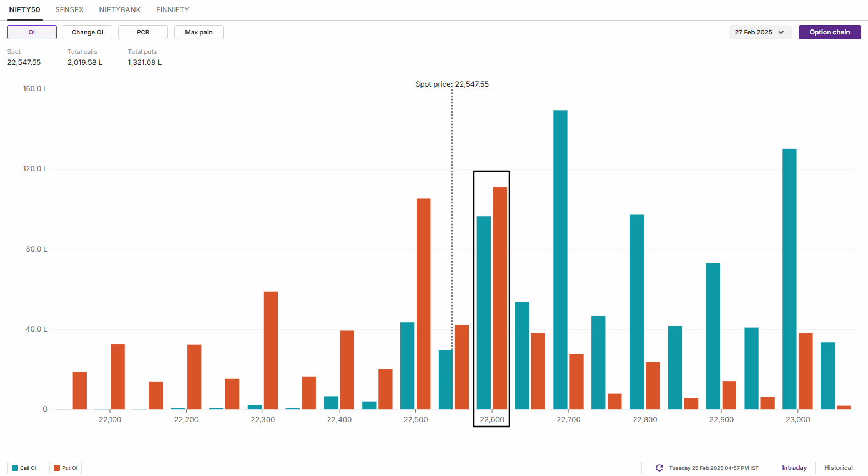This screenshot has width=868, height=476.
Task: Click the 22,400 put OI bar
Action: 347,370
